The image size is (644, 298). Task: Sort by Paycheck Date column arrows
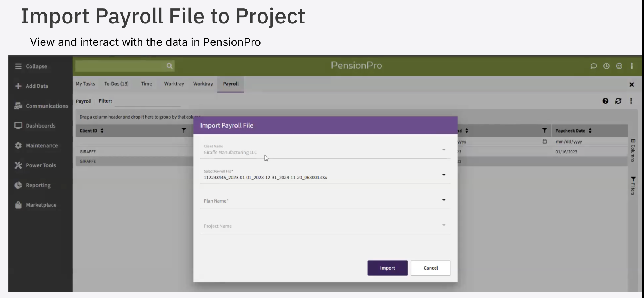590,131
